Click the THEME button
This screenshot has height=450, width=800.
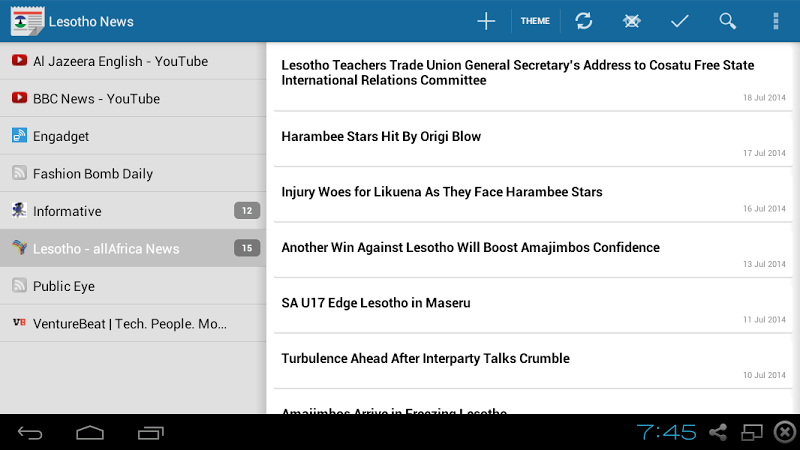(x=535, y=21)
